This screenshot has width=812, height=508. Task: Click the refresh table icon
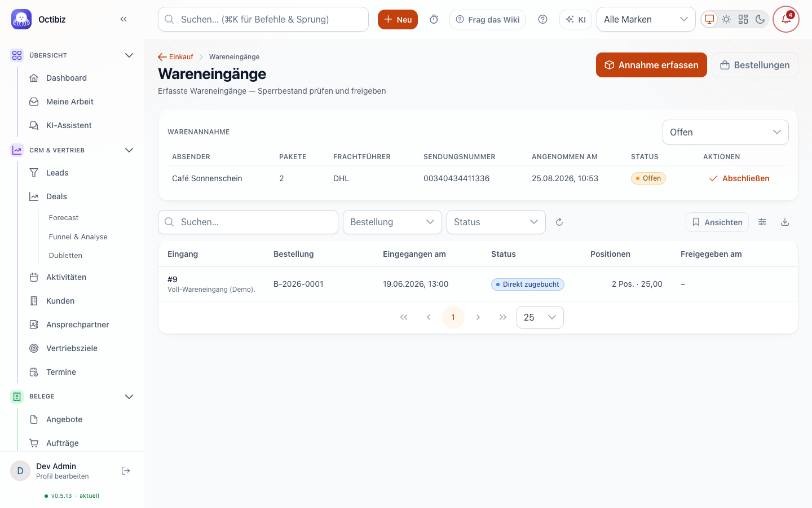coord(559,222)
